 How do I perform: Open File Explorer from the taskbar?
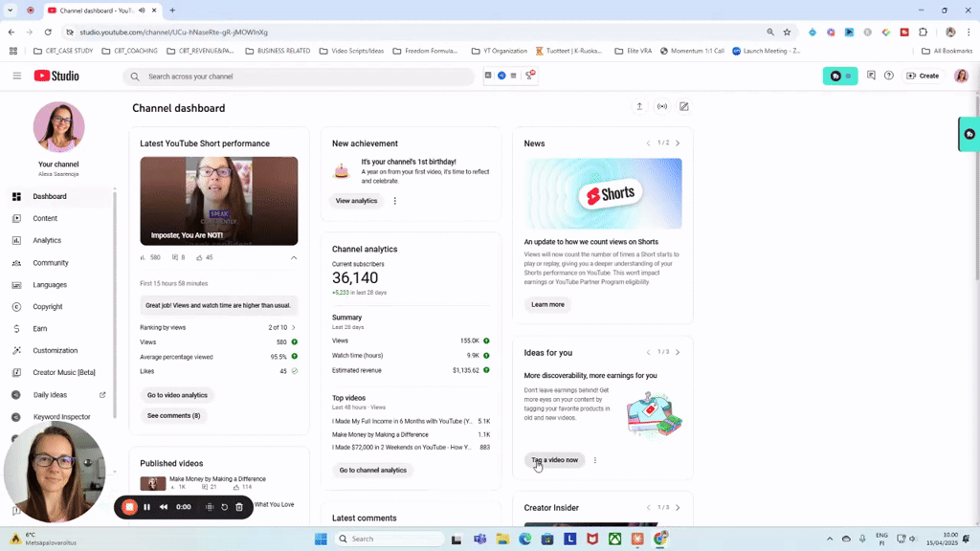click(502, 539)
